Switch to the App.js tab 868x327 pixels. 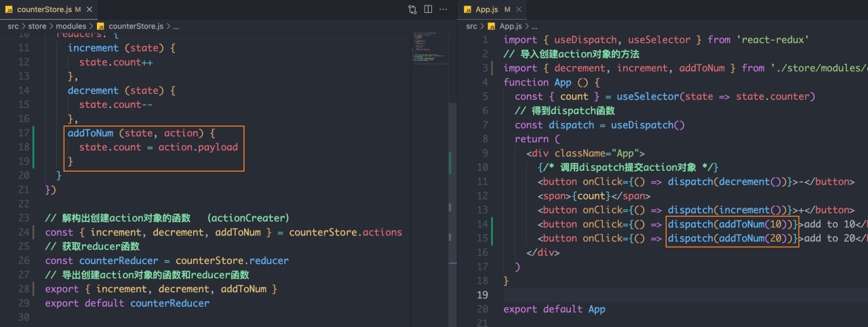pos(486,9)
